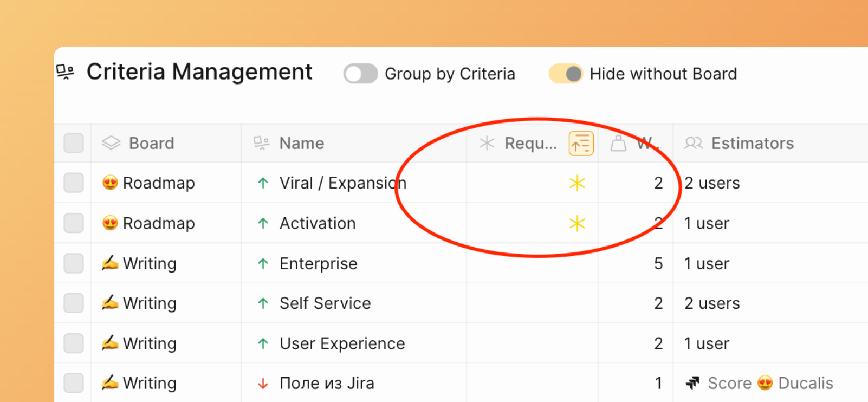Sort by the Name column header

coord(301,144)
